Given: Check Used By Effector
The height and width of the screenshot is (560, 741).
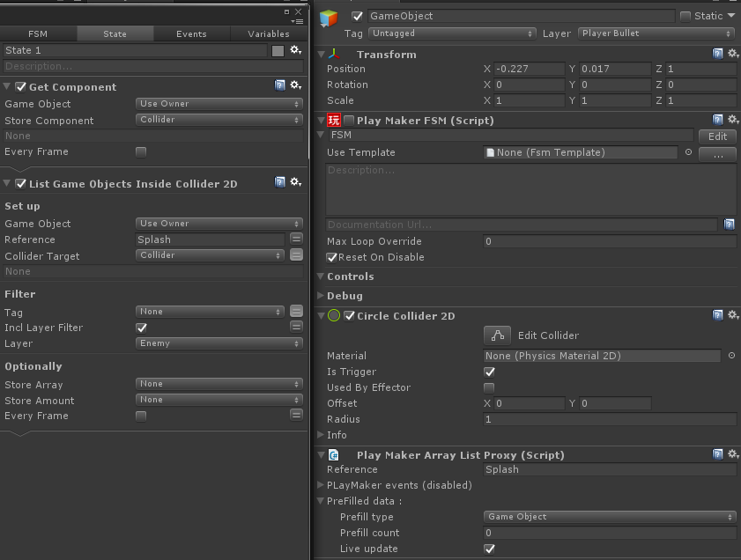Looking at the screenshot, I should pyautogui.click(x=489, y=388).
